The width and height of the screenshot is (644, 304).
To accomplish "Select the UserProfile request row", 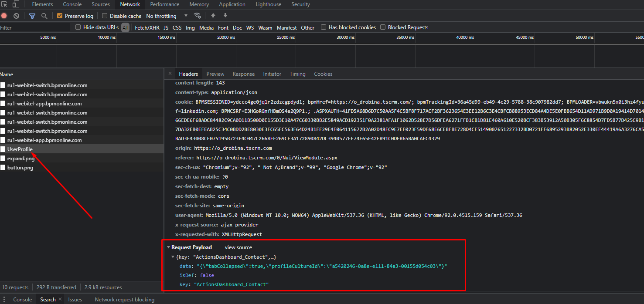I will pos(82,149).
